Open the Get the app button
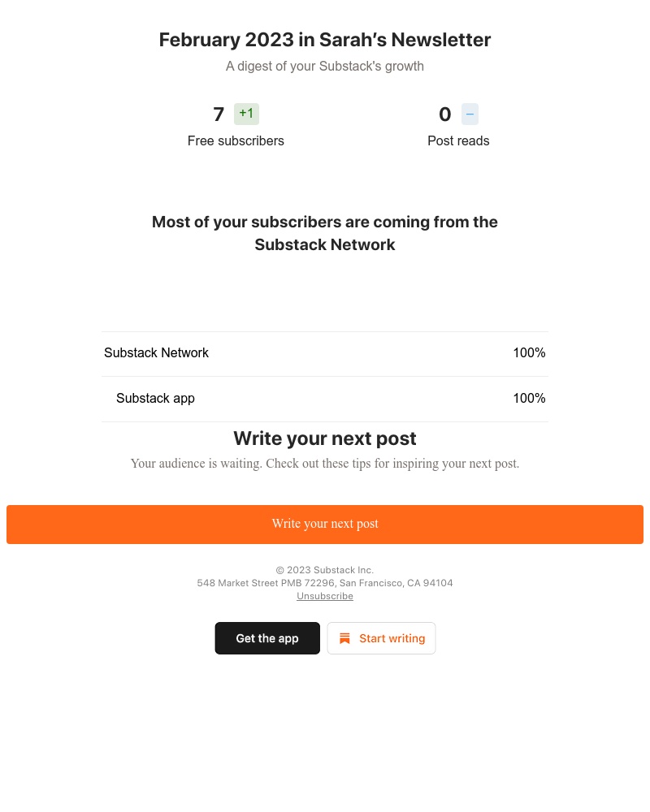 coord(267,638)
